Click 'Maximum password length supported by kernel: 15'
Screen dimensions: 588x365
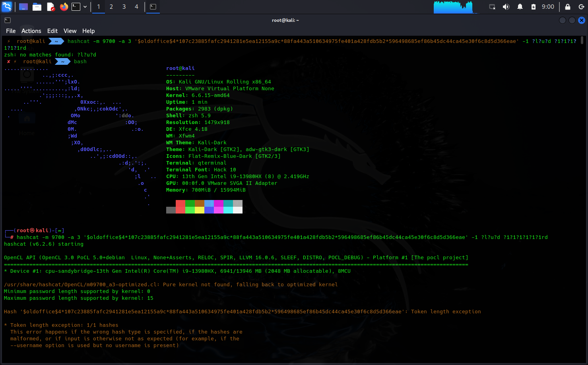(x=79, y=298)
